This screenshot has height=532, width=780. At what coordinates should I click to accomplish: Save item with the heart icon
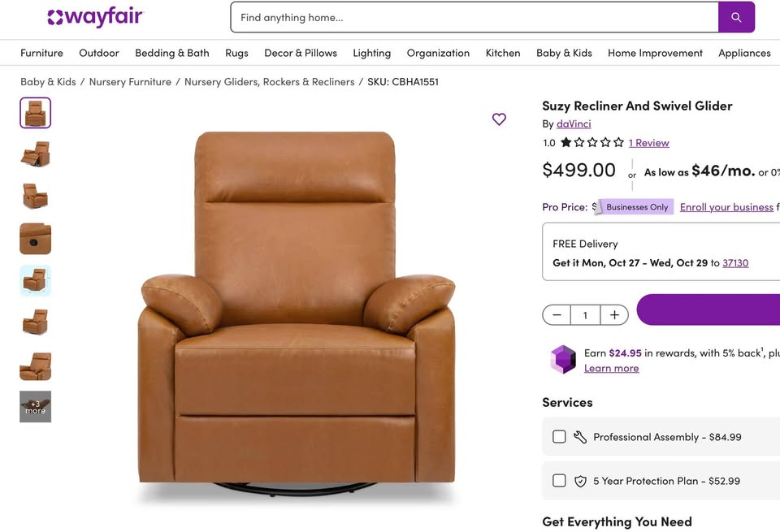(x=499, y=119)
